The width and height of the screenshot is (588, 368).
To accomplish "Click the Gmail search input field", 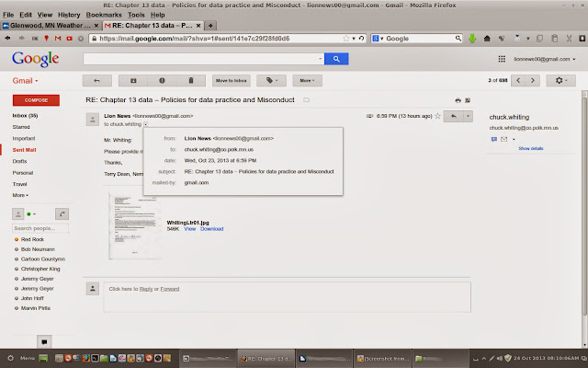I will 204,59.
